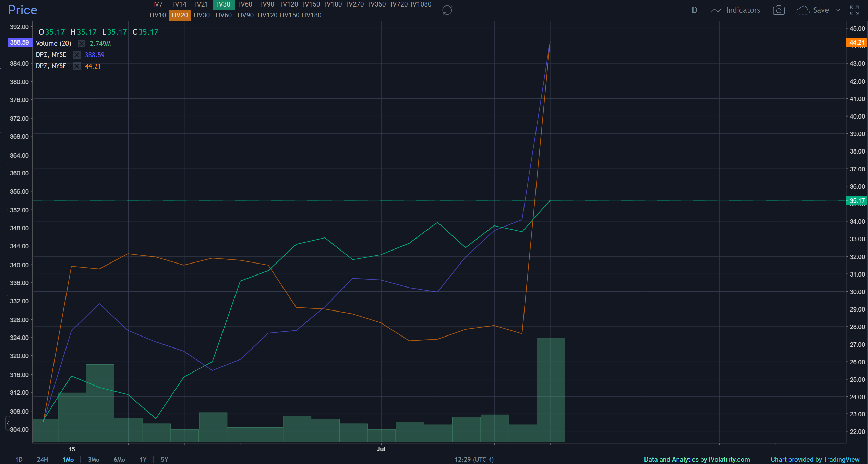868x464 pixels.
Task: Select the 1Mo time range
Action: tap(68, 460)
